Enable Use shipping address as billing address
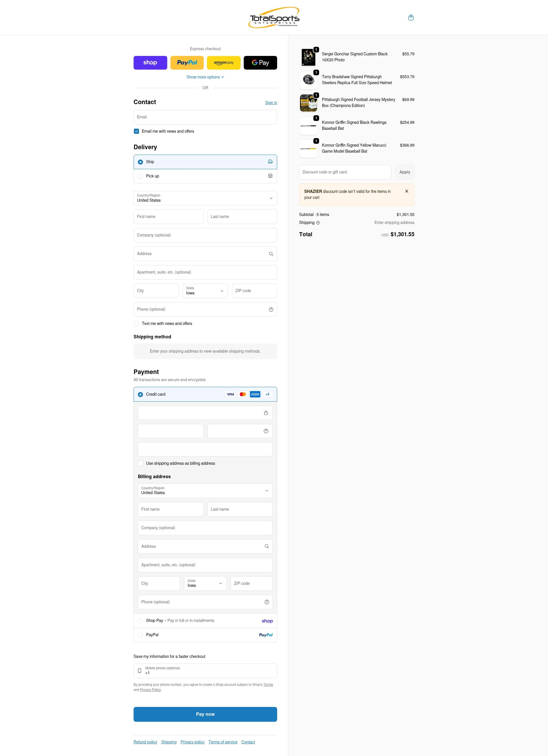 pyautogui.click(x=141, y=463)
